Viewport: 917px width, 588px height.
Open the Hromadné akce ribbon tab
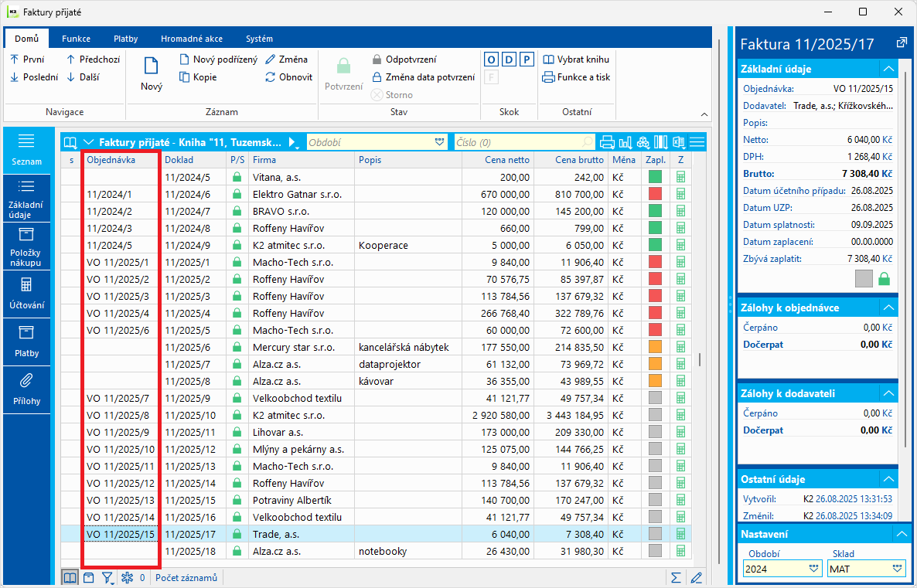click(x=192, y=39)
